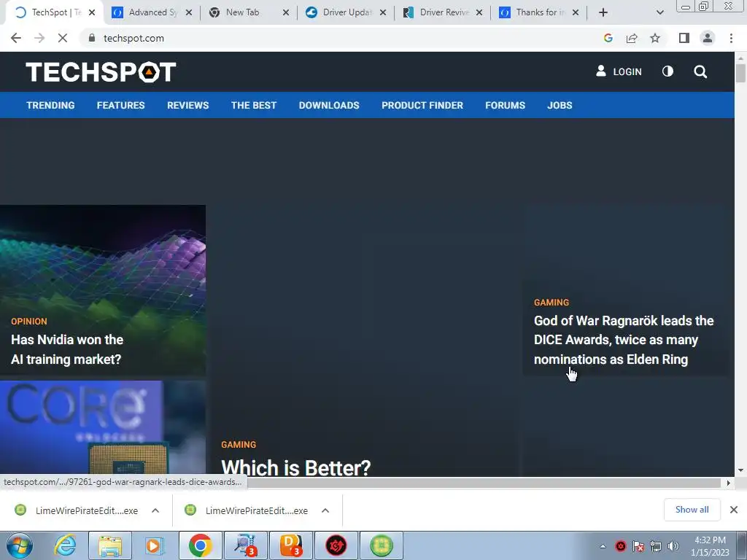Open the green LimeWire taskbar icon
The image size is (747, 560).
(x=381, y=545)
